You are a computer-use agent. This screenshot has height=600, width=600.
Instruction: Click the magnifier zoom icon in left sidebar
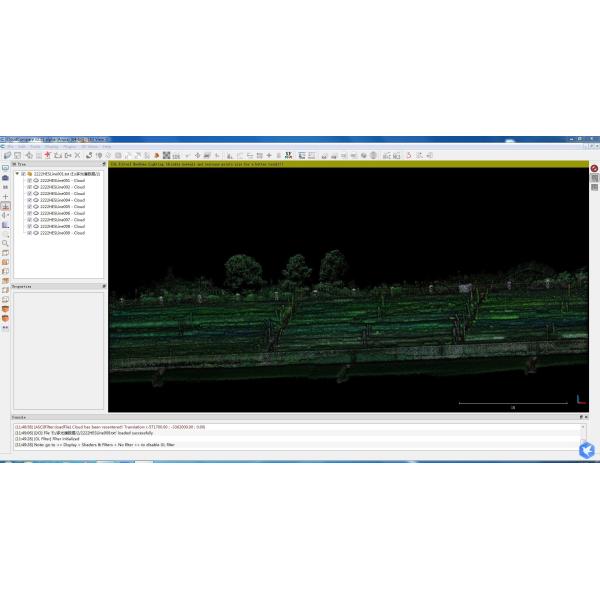[5, 243]
